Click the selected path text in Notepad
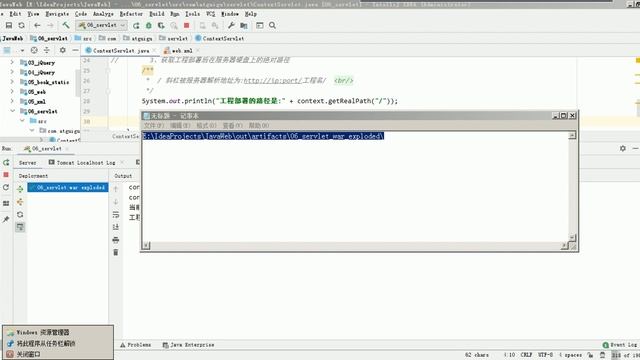 point(263,136)
